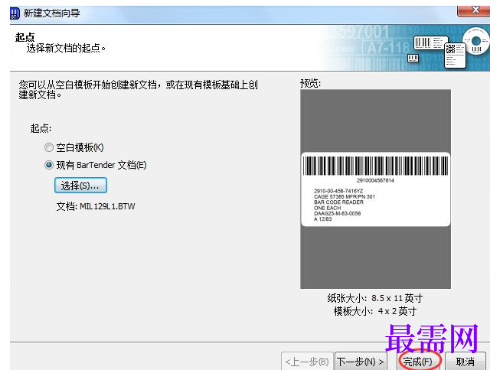Click the 起点: section label

(x=41, y=128)
